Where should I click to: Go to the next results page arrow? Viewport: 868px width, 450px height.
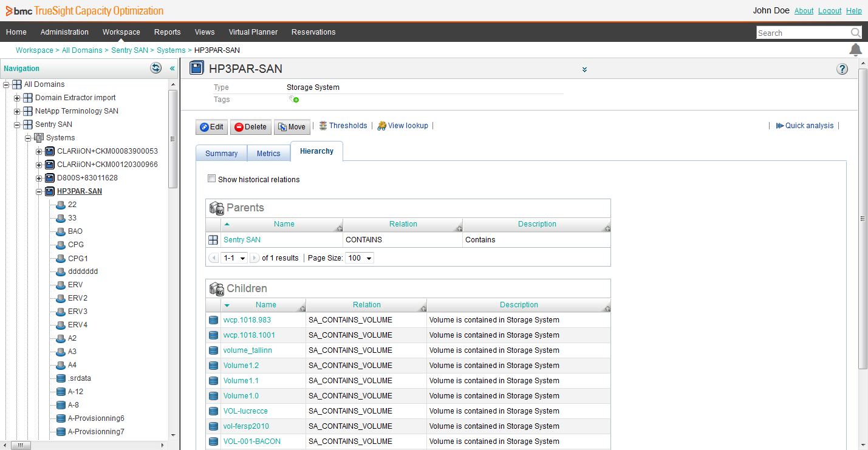click(x=255, y=258)
